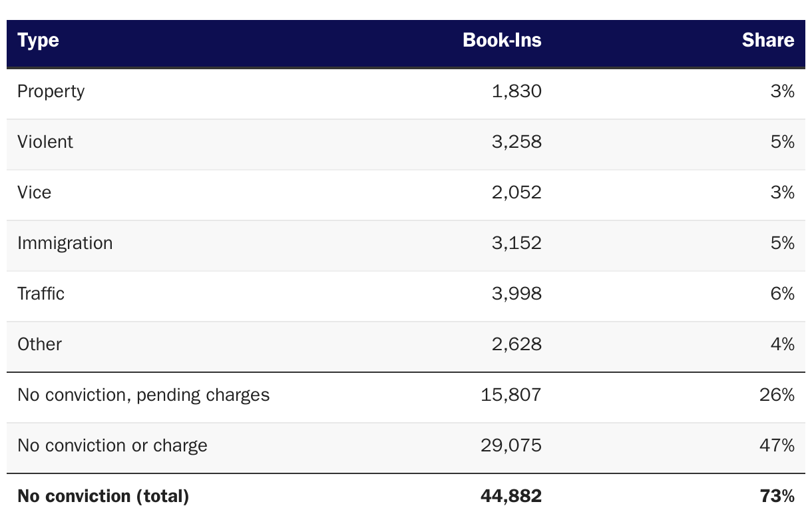The height and width of the screenshot is (530, 812).
Task: Select the 44,882 total book-ins value
Action: pyautogui.click(x=510, y=496)
